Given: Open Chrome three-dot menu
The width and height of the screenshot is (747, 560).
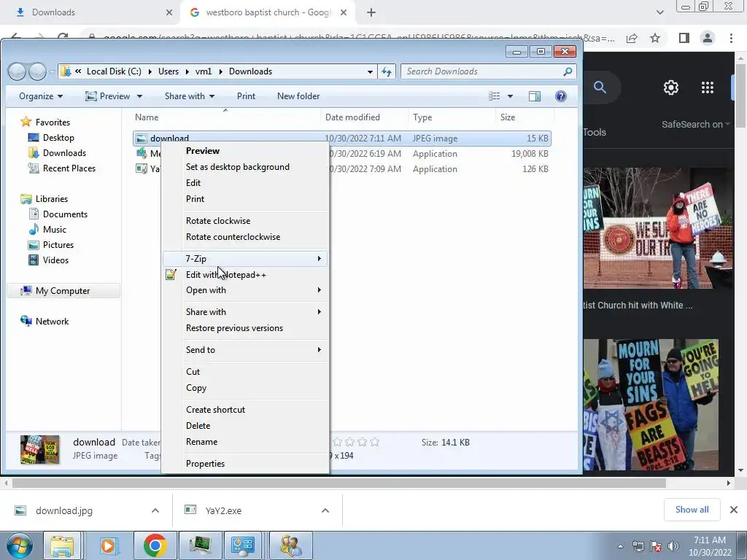Looking at the screenshot, I should [x=731, y=38].
